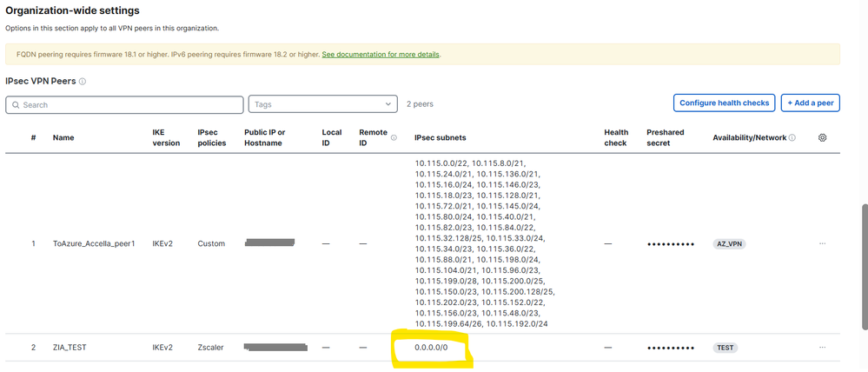Click the Zscaler IPsec policy cell
The width and height of the screenshot is (868, 372).
[x=211, y=348]
